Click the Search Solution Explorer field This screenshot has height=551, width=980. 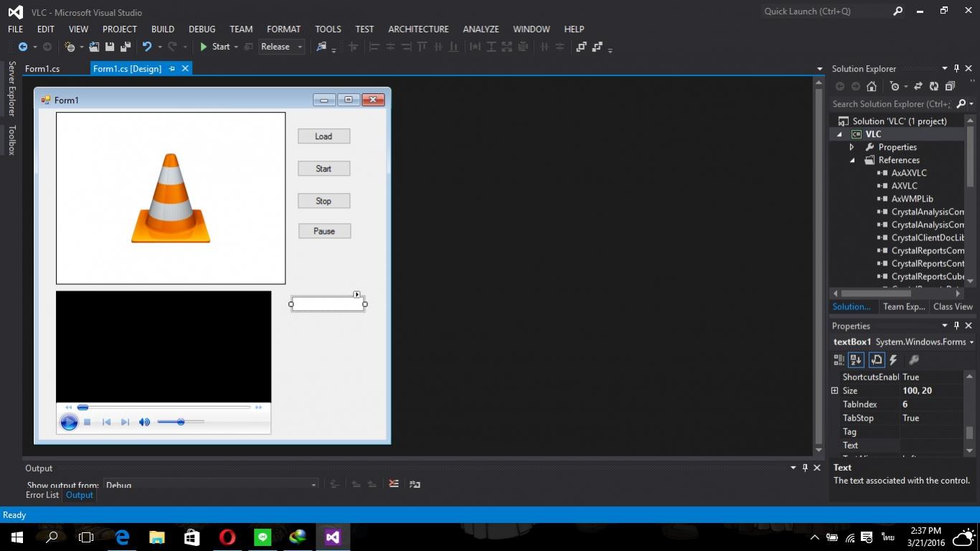click(892, 104)
